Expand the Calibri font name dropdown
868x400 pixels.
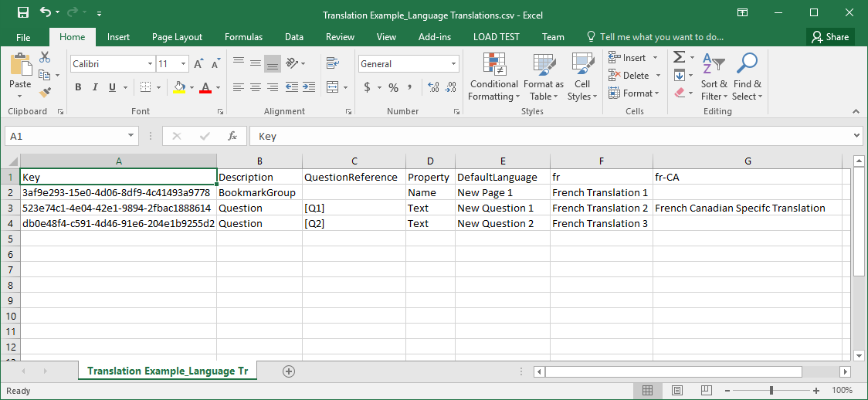click(x=150, y=64)
